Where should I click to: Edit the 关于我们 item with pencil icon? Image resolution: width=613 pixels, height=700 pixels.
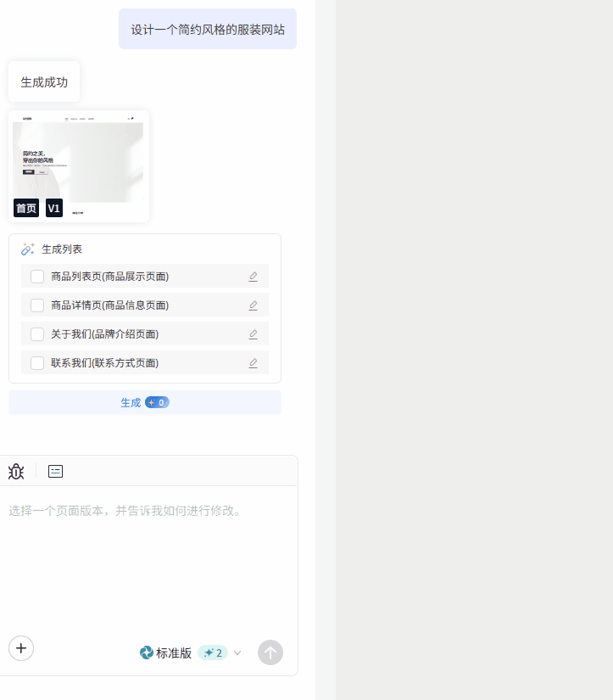click(253, 334)
